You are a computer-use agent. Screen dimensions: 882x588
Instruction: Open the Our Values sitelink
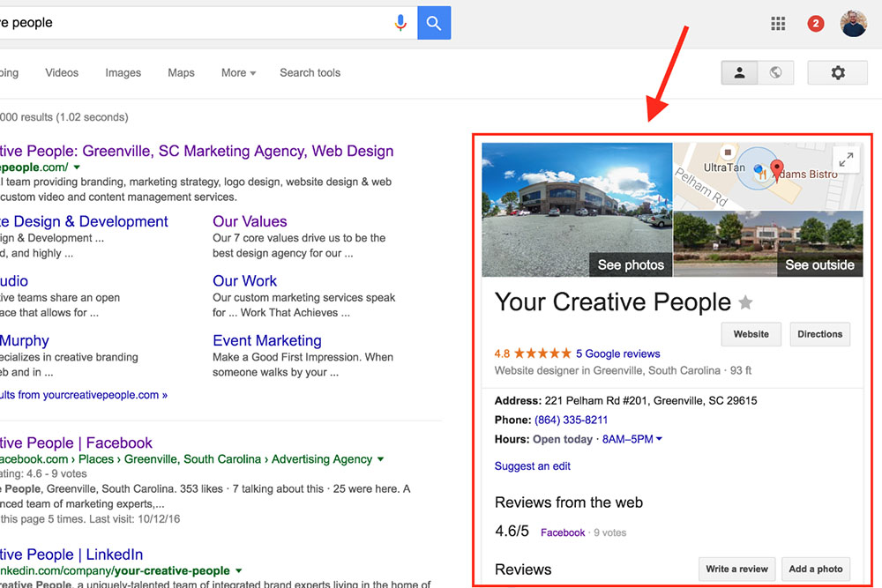tap(250, 221)
